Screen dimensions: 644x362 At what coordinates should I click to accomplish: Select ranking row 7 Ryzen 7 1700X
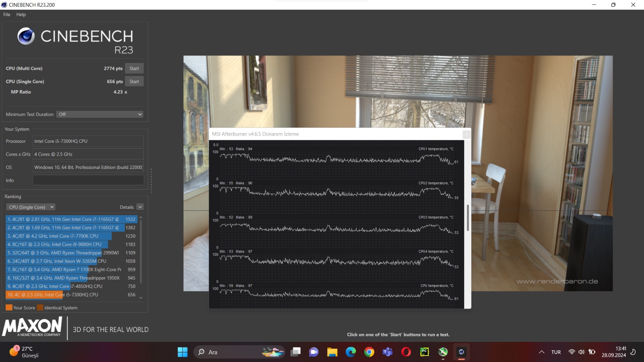pos(72,269)
